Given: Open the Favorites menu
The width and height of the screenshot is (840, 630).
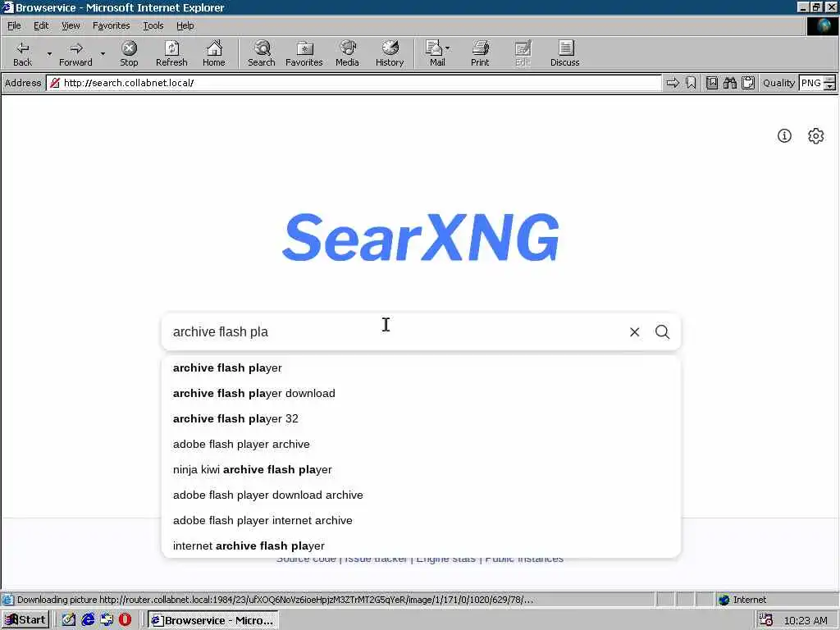Looking at the screenshot, I should pyautogui.click(x=111, y=25).
